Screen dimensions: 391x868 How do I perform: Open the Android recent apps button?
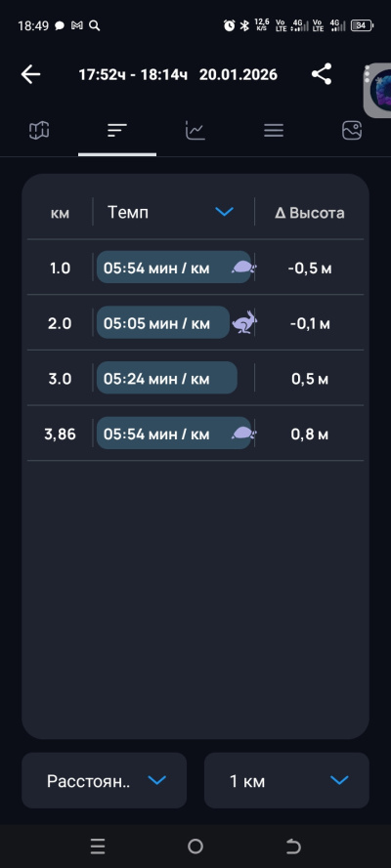pos(98,846)
